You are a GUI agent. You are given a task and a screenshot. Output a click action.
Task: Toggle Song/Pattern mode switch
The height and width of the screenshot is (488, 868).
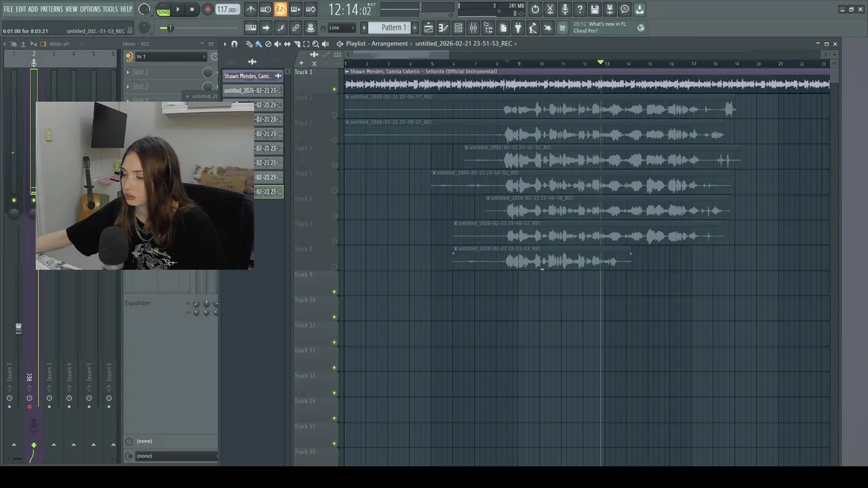point(163,9)
